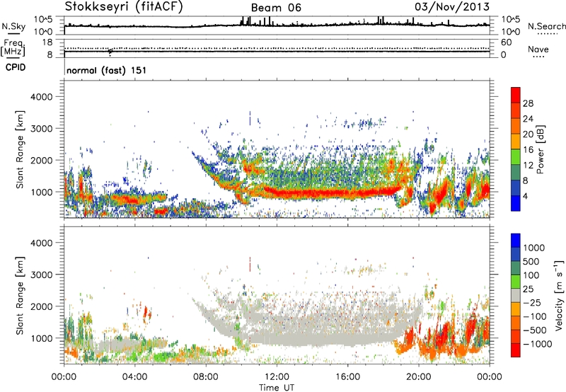
Task: Click the 2000 tick on the power panel
Action: click(x=42, y=160)
